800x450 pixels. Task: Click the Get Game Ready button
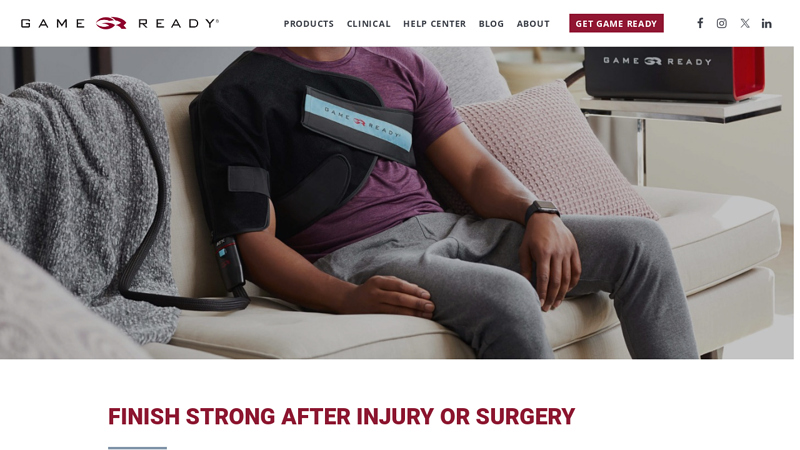[x=616, y=23]
